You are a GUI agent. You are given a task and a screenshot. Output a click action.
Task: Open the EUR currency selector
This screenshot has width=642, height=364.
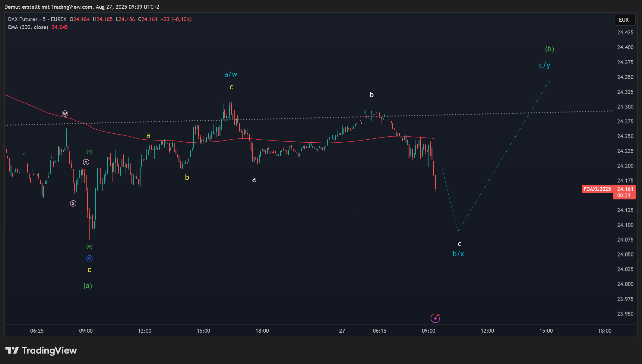(625, 20)
